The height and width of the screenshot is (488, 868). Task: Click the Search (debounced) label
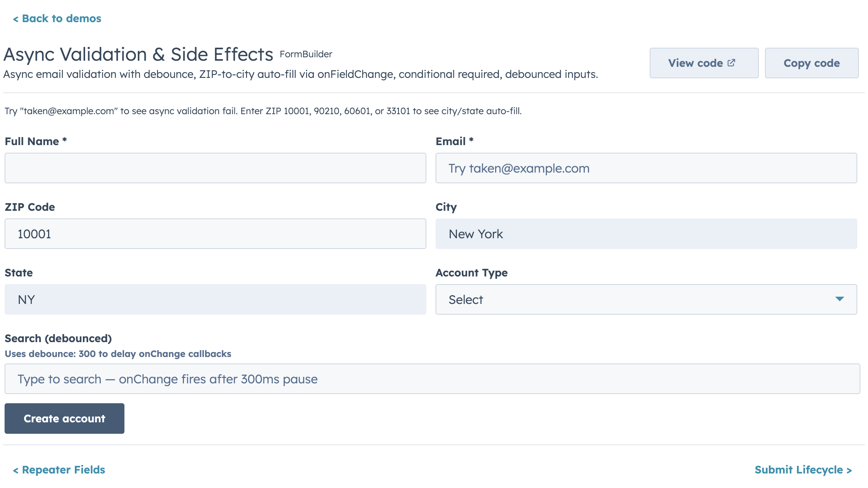58,338
